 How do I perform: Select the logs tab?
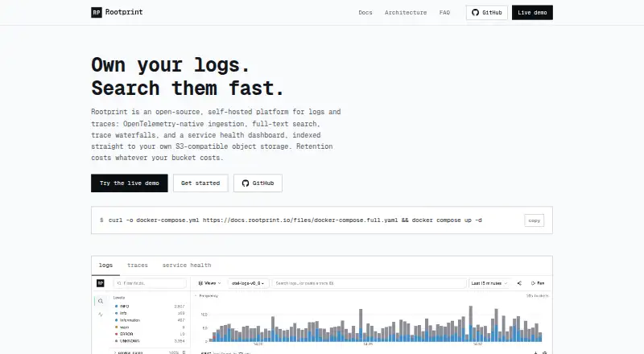[105, 265]
